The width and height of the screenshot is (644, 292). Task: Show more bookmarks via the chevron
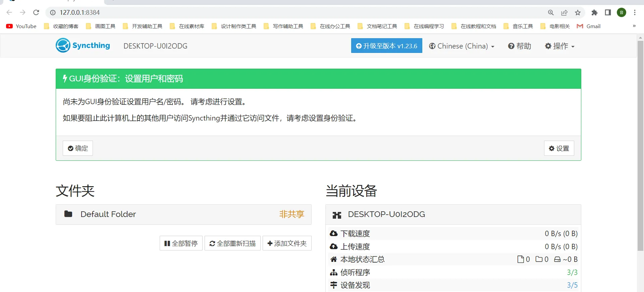pos(634,26)
